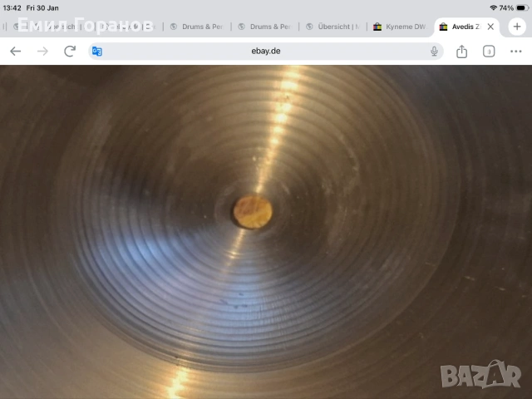Open the Wi-Fi status icon
The width and height of the screenshot is (532, 399).
493,7
